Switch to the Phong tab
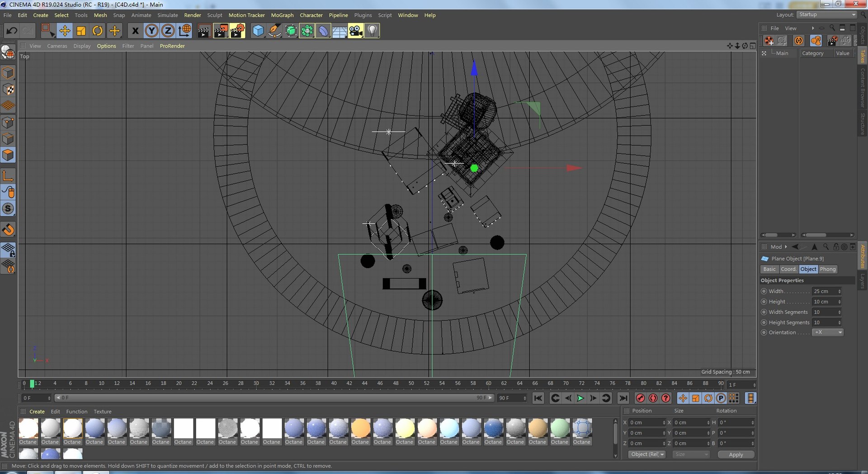The height and width of the screenshot is (474, 868). [x=828, y=269]
